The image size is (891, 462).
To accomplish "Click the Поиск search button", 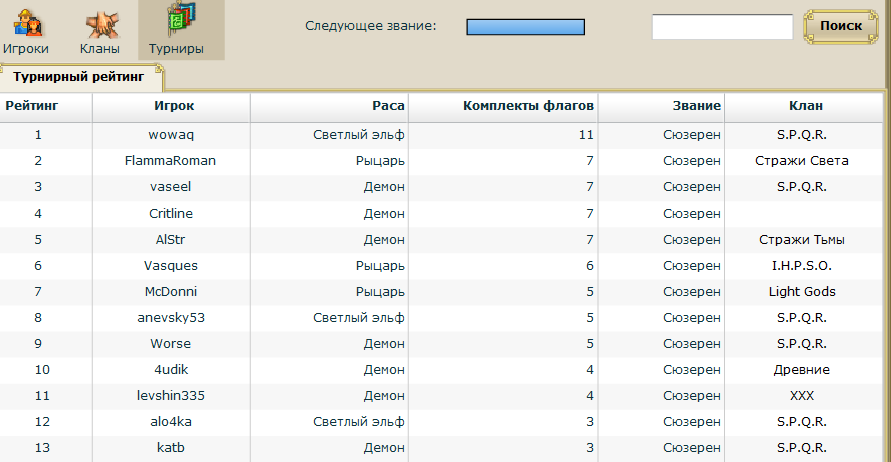I will (840, 26).
